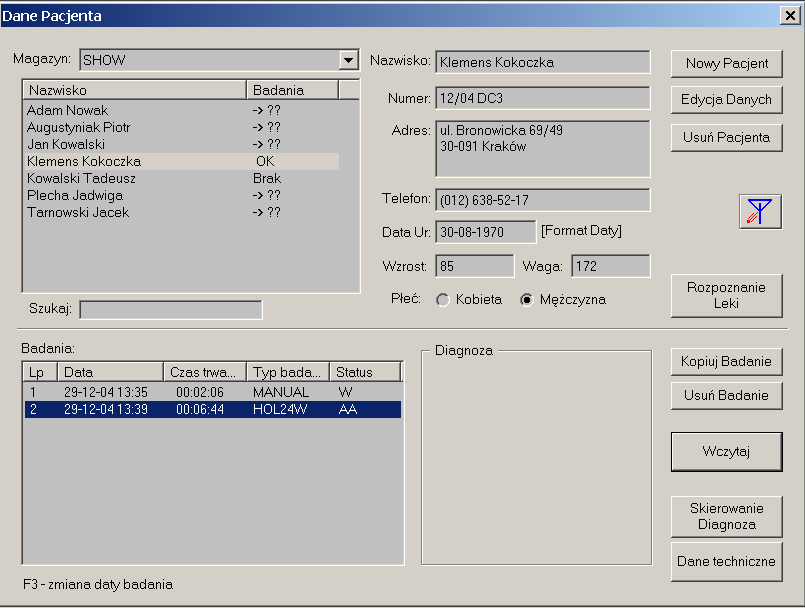Click the Usuń Pacjenta button
This screenshot has height=608, width=805.
pos(726,138)
